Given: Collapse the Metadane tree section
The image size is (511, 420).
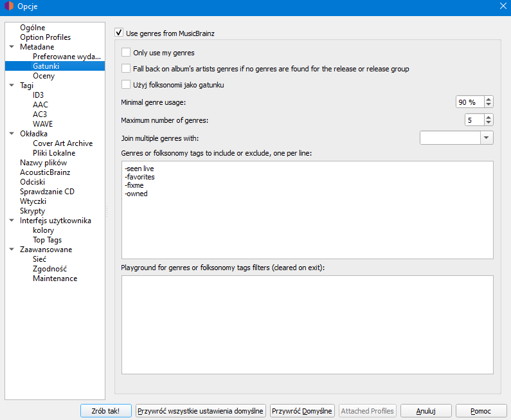Looking at the screenshot, I should pyautogui.click(x=12, y=47).
